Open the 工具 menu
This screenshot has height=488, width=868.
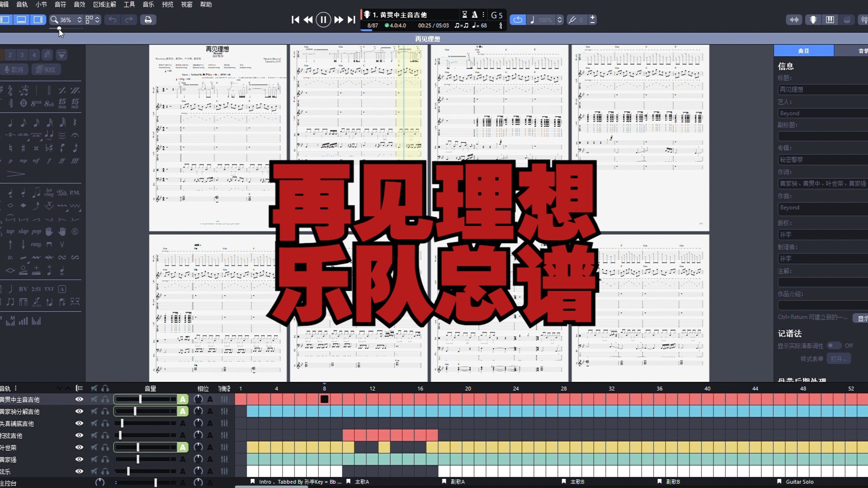point(129,4)
